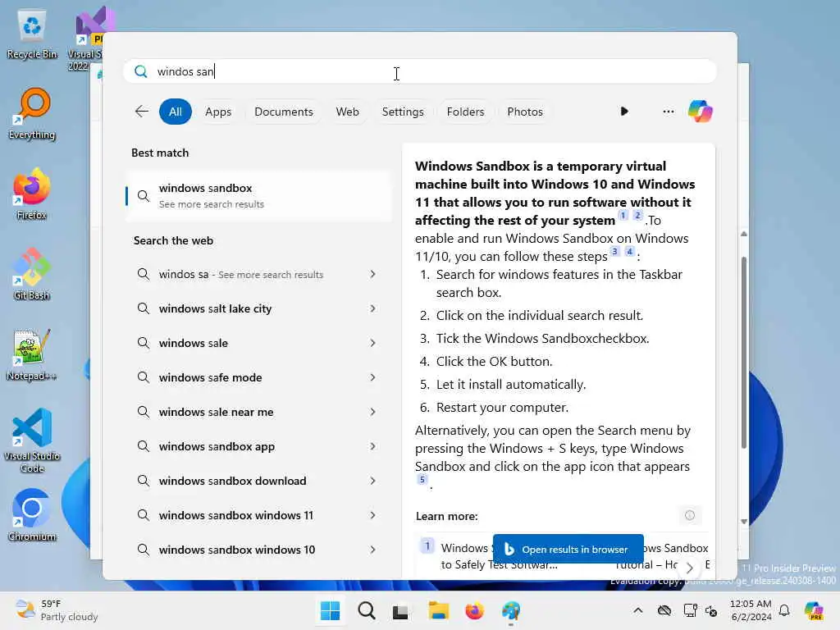Select Firefox desktop shortcut

click(x=32, y=194)
